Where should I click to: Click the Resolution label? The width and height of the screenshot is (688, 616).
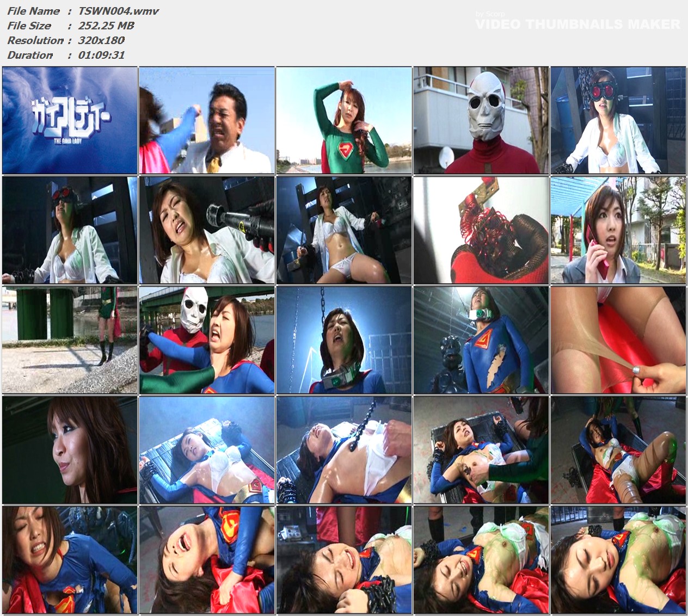tap(35, 40)
